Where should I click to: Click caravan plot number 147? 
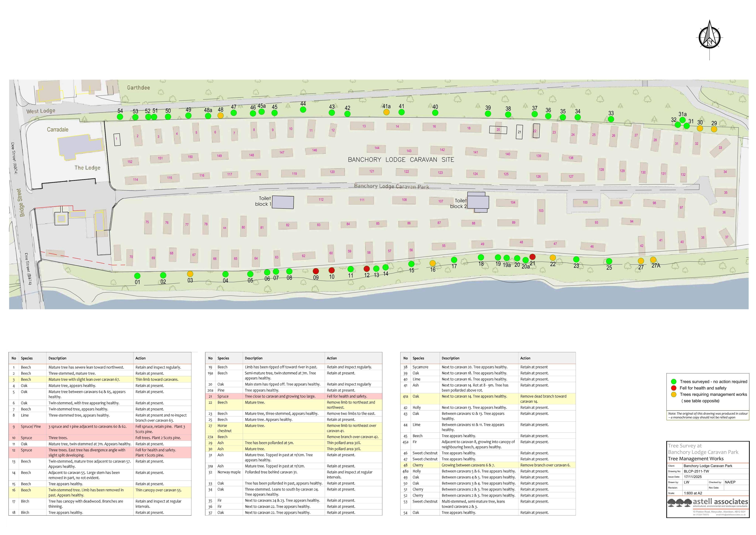point(282,153)
